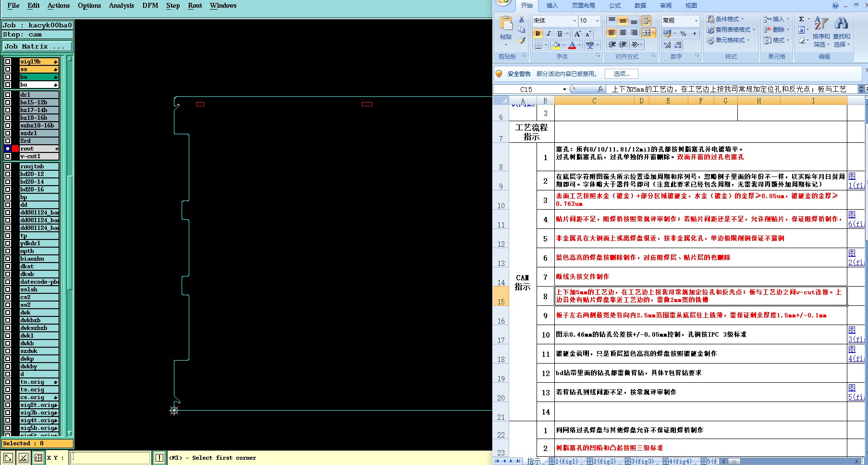
Task: Open Find and Select binoculars
Action: (x=841, y=23)
